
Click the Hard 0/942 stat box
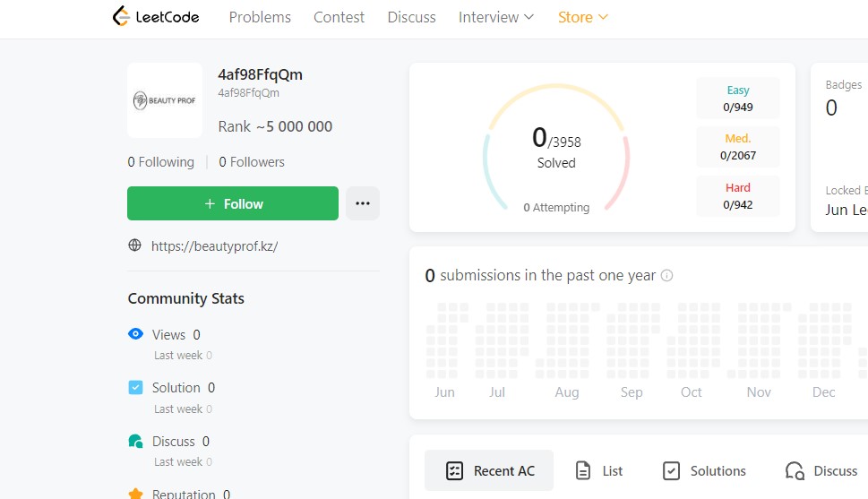737,196
